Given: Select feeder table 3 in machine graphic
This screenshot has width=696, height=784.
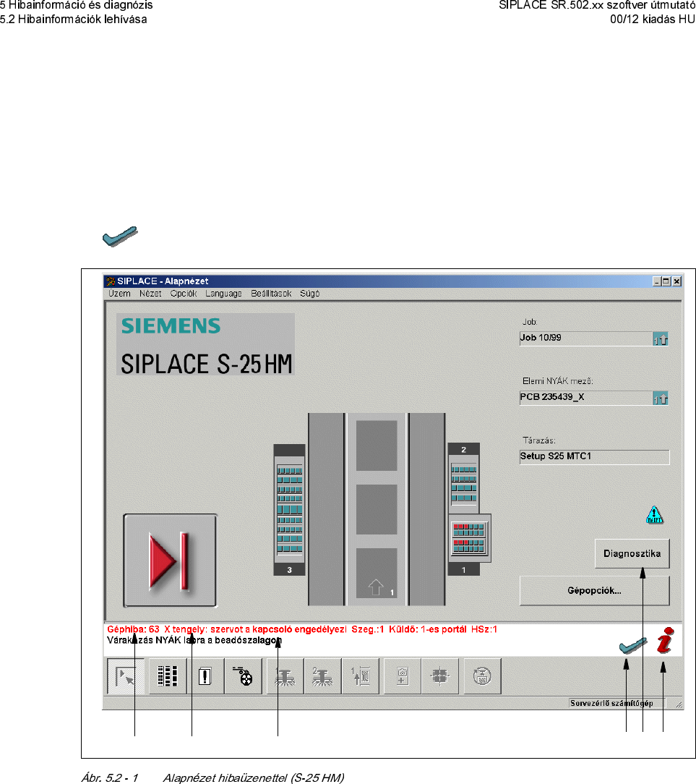Looking at the screenshot, I should tap(289, 509).
